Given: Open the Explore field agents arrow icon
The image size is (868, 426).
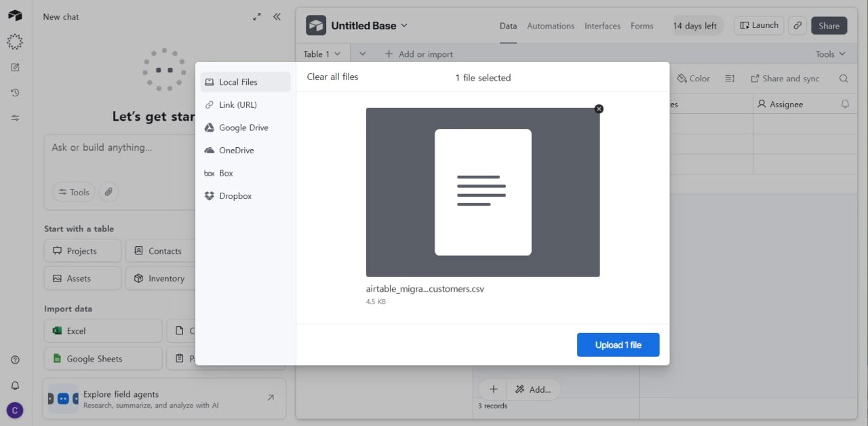Looking at the screenshot, I should point(271,398).
